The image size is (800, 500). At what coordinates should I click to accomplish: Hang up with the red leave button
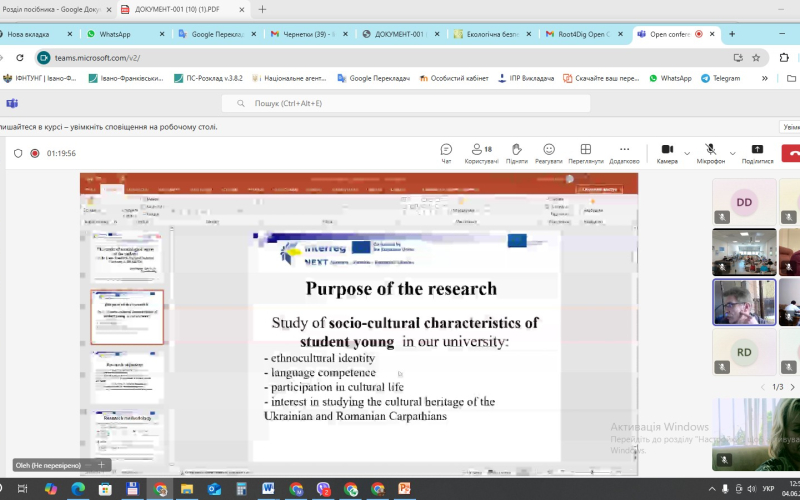pos(792,153)
